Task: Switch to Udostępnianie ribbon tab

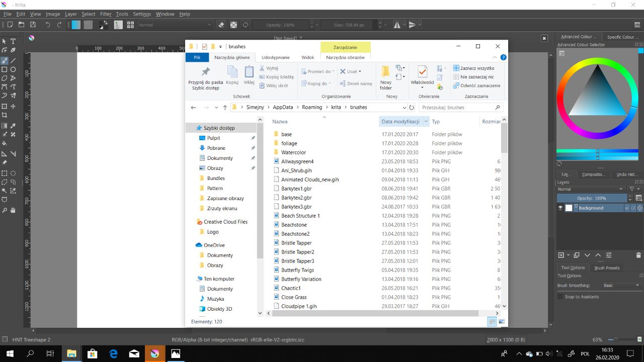Action: tap(276, 57)
